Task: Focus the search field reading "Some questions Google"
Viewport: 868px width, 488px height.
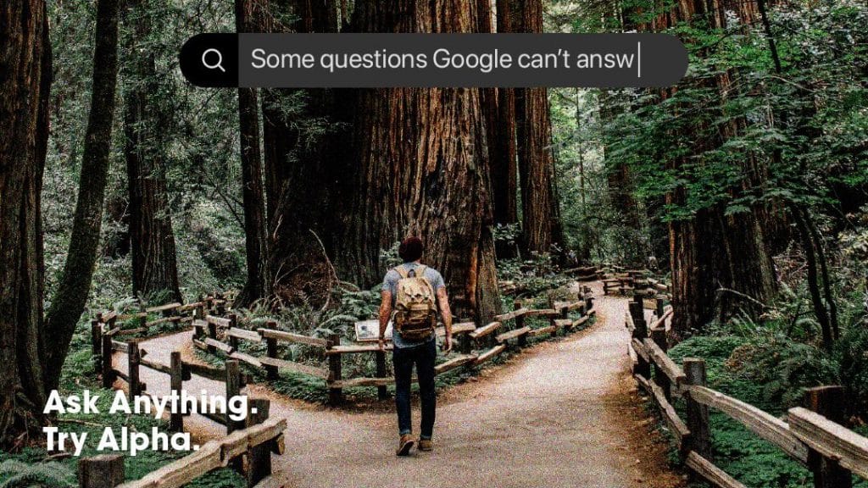Action: (x=463, y=60)
